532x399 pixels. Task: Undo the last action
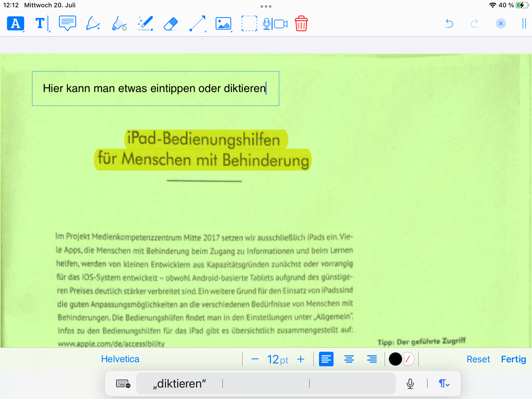[x=449, y=24]
